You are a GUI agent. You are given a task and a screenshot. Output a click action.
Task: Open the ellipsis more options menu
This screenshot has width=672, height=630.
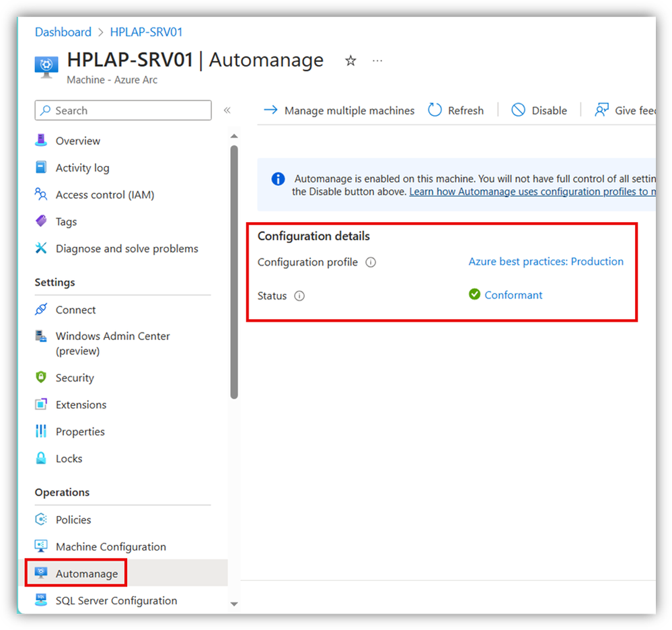coord(377,61)
